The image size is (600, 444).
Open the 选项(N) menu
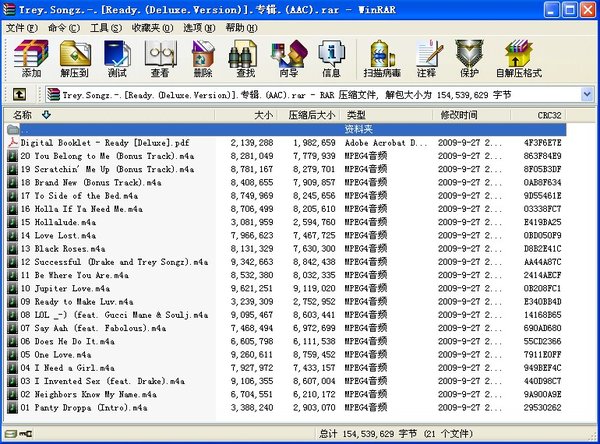[199, 28]
